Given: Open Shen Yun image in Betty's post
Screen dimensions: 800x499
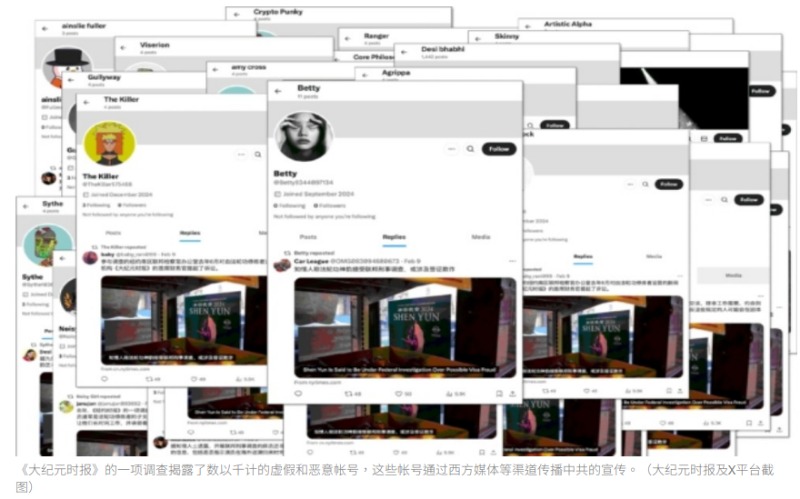Looking at the screenshot, I should tap(406, 328).
